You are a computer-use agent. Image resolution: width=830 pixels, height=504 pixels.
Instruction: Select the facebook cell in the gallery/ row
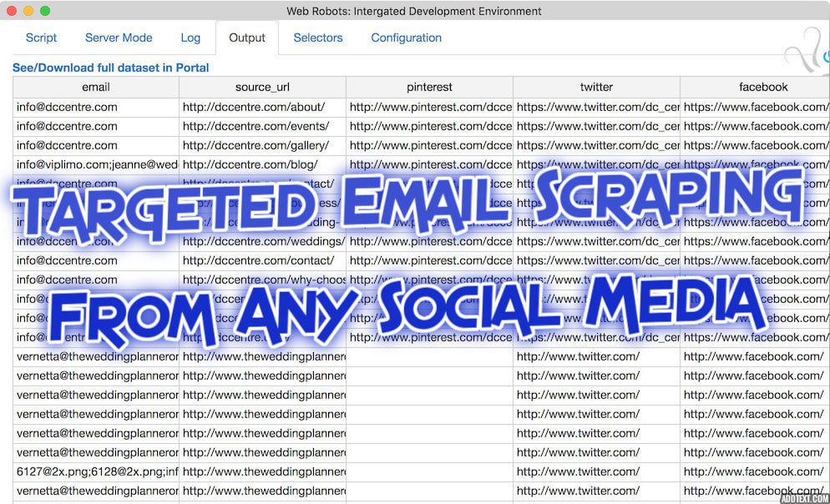[x=755, y=145]
